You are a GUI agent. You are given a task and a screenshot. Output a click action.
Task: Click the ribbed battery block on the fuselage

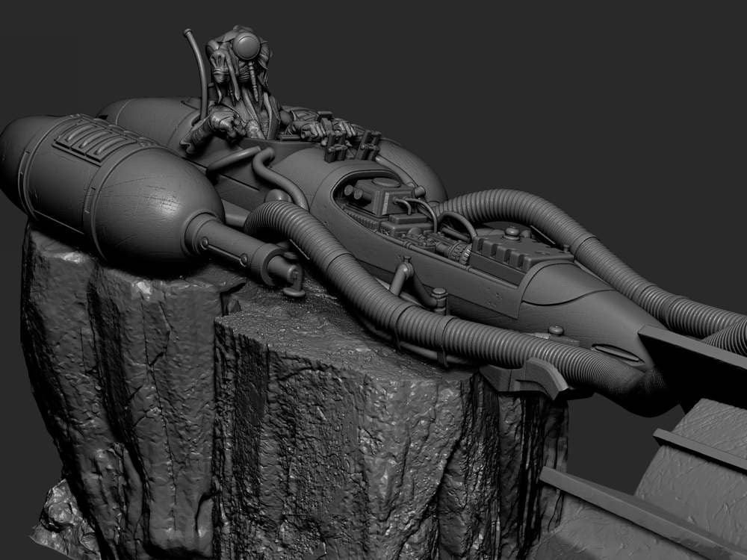click(520, 252)
